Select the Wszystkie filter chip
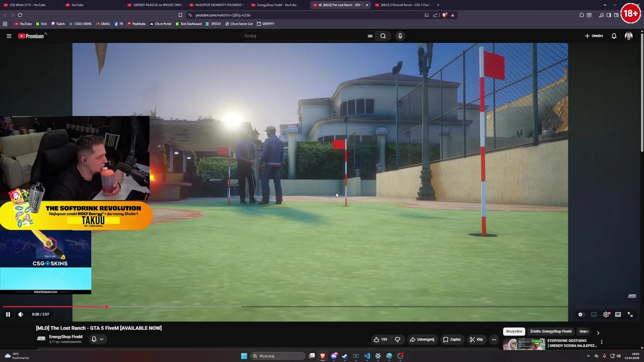The width and height of the screenshot is (644, 362). pyautogui.click(x=514, y=331)
